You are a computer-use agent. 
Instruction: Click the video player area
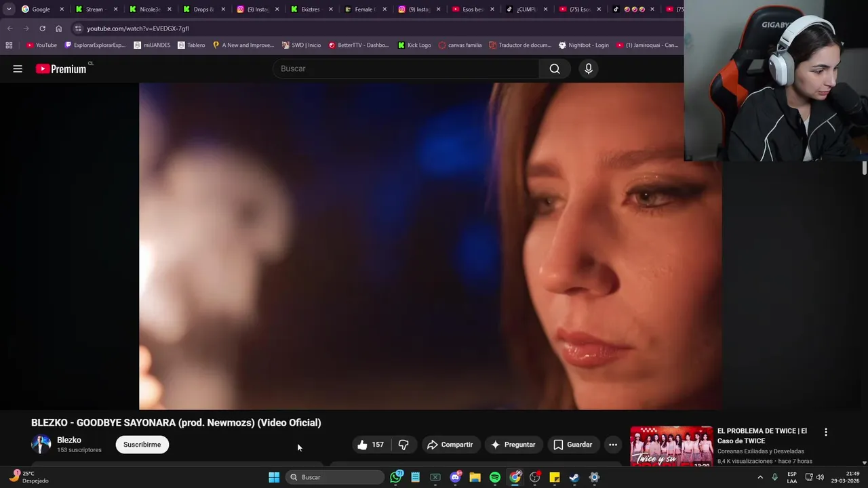pyautogui.click(x=430, y=246)
